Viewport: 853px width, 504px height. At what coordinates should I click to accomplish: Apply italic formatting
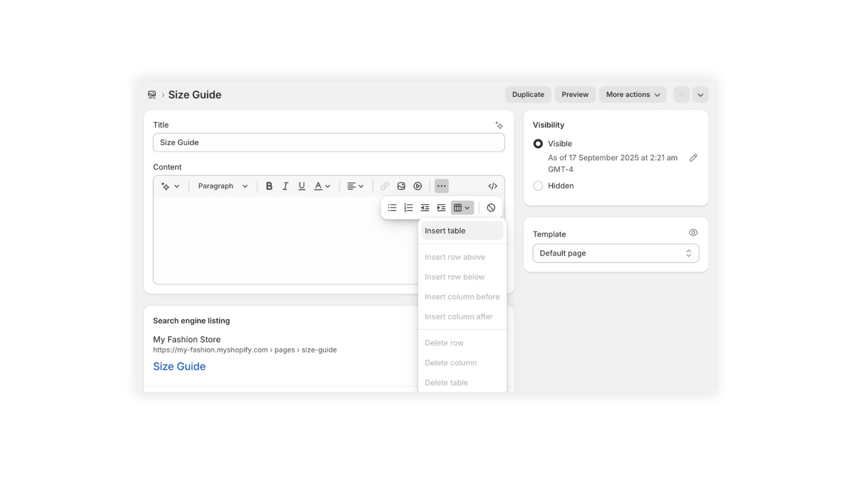[x=285, y=185]
